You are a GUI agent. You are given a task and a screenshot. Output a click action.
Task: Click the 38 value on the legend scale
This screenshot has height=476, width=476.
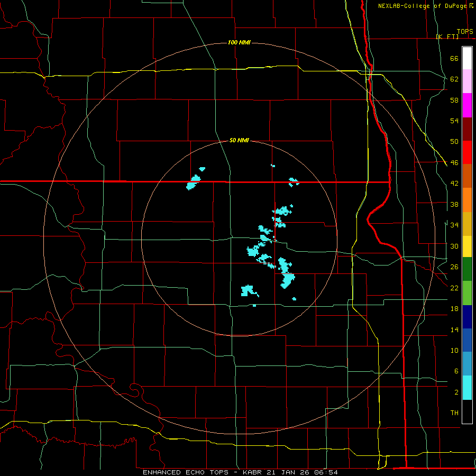pyautogui.click(x=454, y=204)
